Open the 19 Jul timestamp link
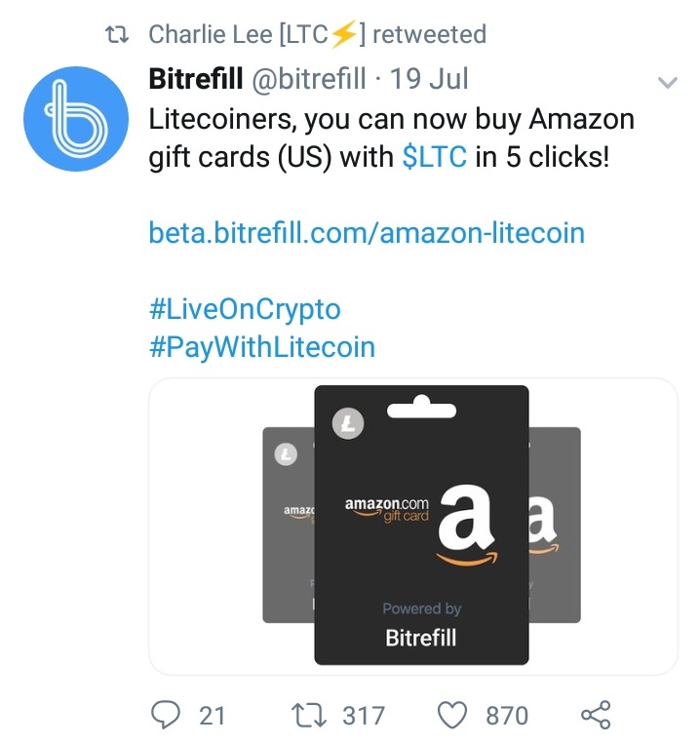The image size is (700, 745). coord(429,78)
